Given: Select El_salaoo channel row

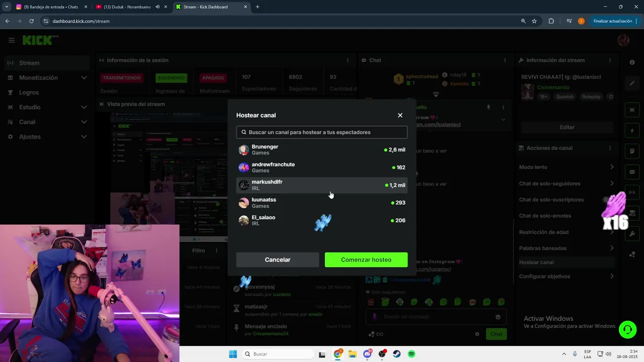Looking at the screenshot, I should click(x=322, y=220).
